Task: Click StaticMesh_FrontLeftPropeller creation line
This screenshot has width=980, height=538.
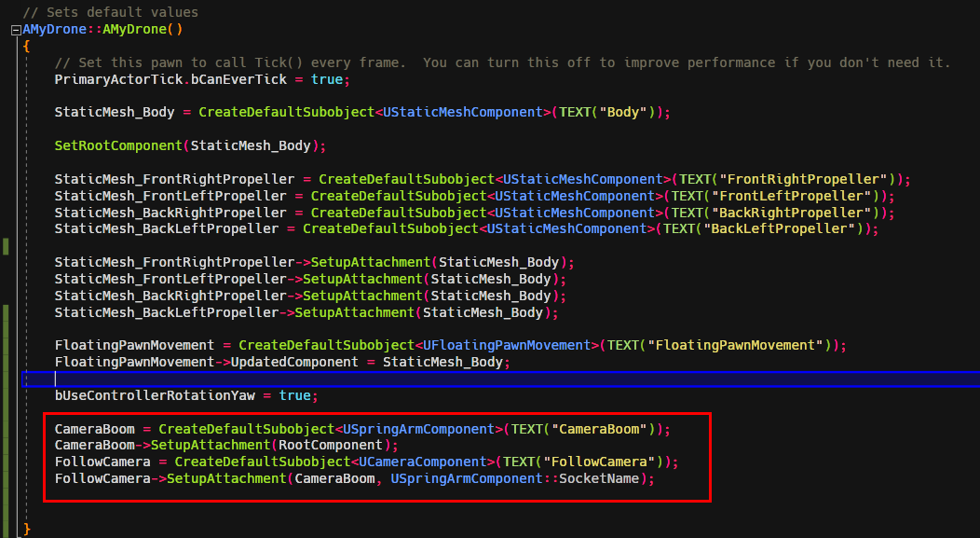Action: point(474,196)
